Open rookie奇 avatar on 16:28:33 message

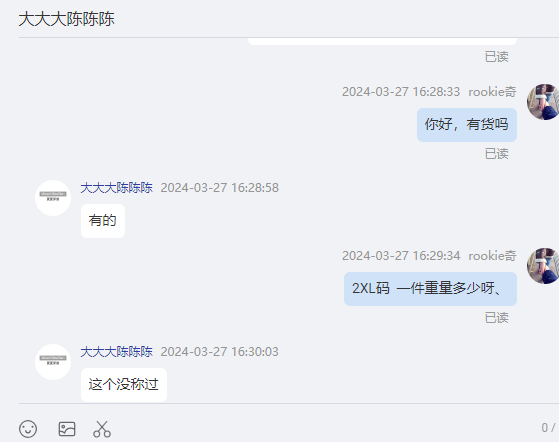(543, 102)
